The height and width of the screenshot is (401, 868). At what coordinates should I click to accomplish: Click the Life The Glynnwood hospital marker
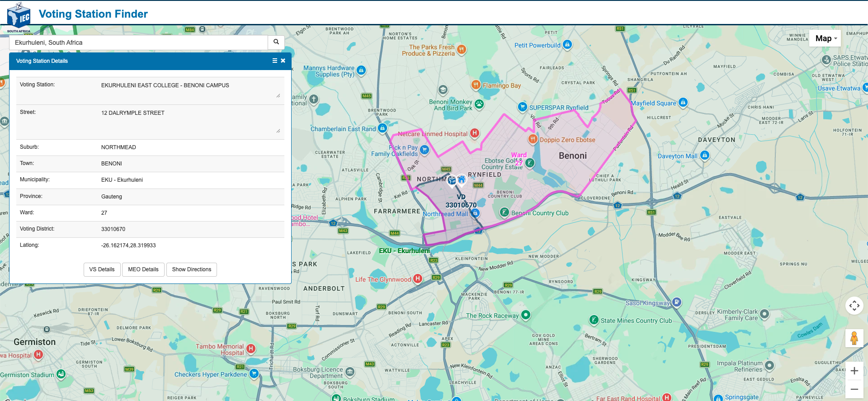tap(418, 278)
